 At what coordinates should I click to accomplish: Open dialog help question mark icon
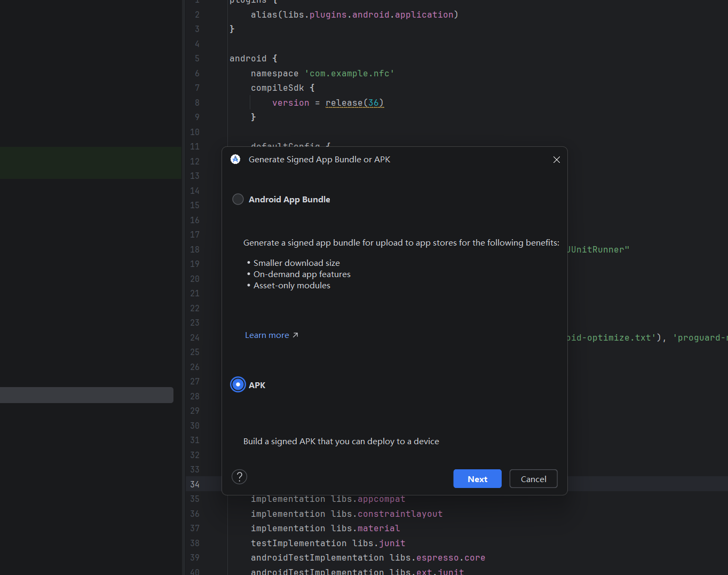tap(239, 477)
